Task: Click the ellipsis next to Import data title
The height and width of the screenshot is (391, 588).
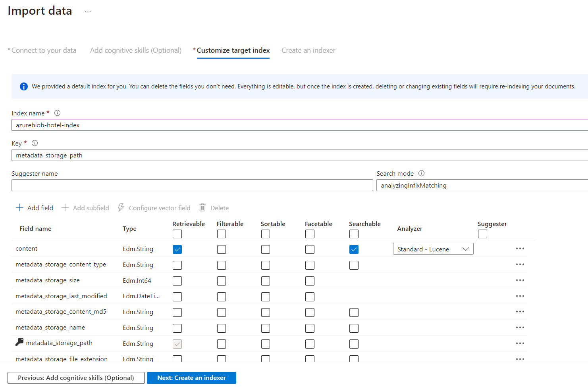Action: 88,11
